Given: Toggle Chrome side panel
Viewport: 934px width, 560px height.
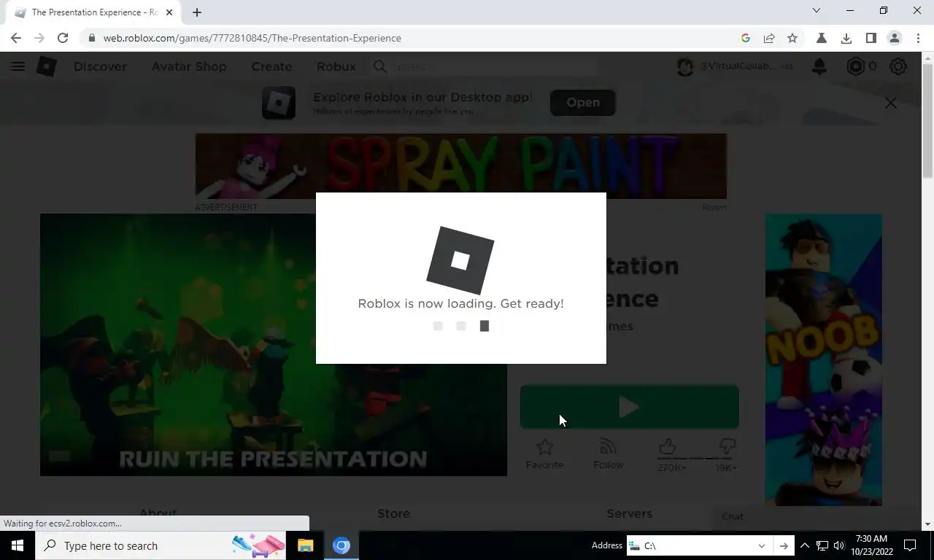Looking at the screenshot, I should 871,38.
